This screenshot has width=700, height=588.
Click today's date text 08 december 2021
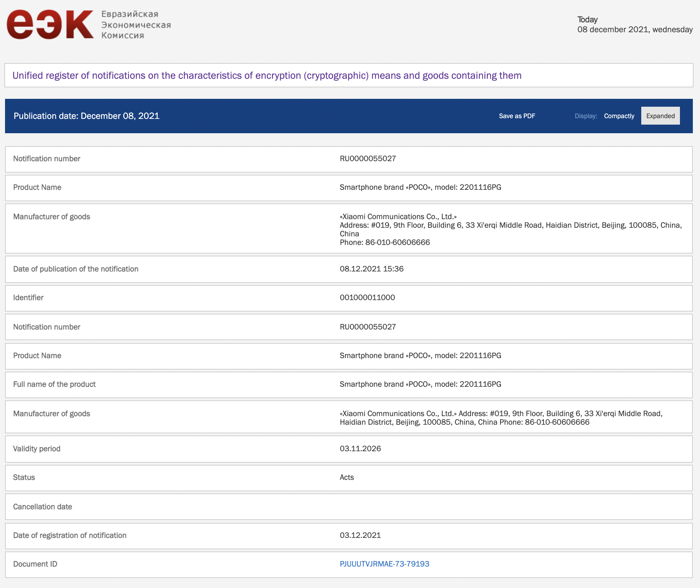click(x=634, y=30)
